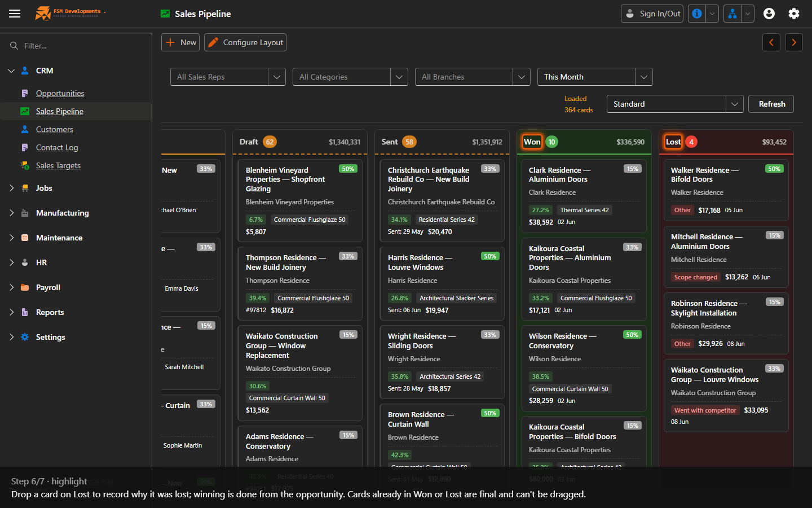Click the Refresh button
This screenshot has width=812, height=508.
pos(771,104)
